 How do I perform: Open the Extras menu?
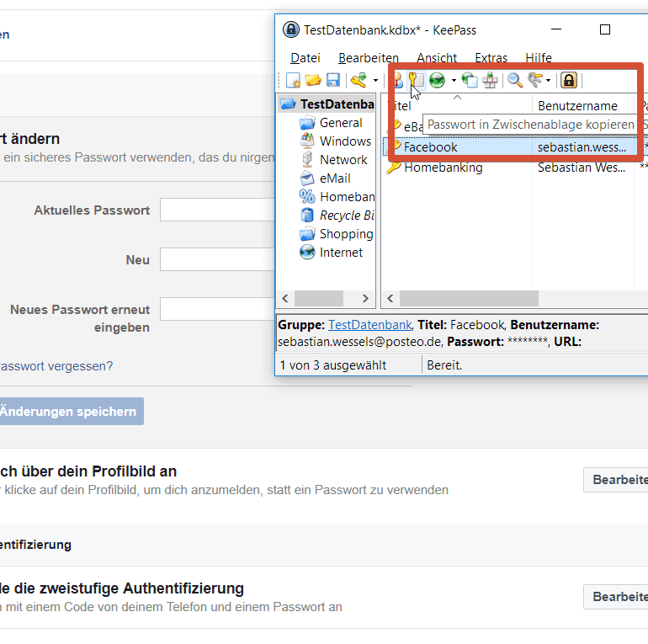pos(491,58)
